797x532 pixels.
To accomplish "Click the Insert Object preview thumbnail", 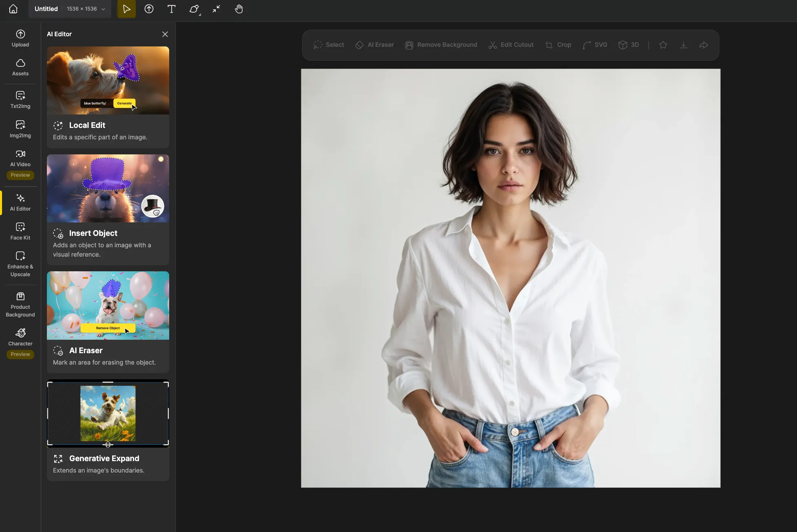I will (x=108, y=188).
